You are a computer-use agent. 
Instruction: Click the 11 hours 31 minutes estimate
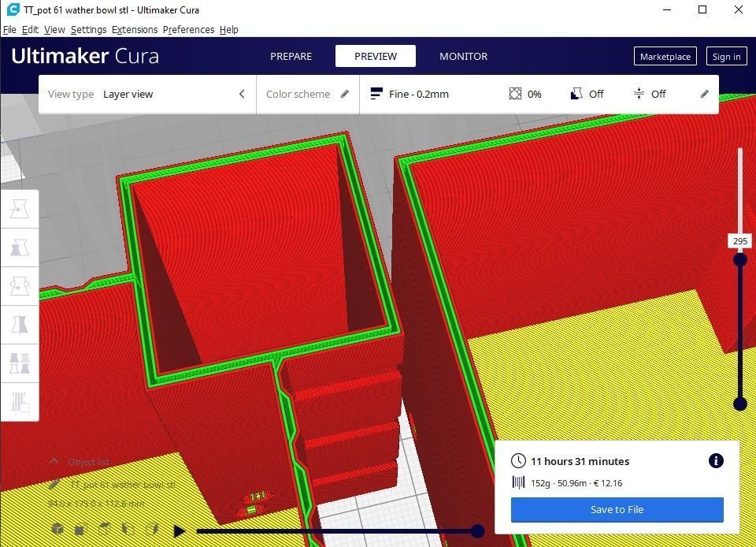point(580,461)
